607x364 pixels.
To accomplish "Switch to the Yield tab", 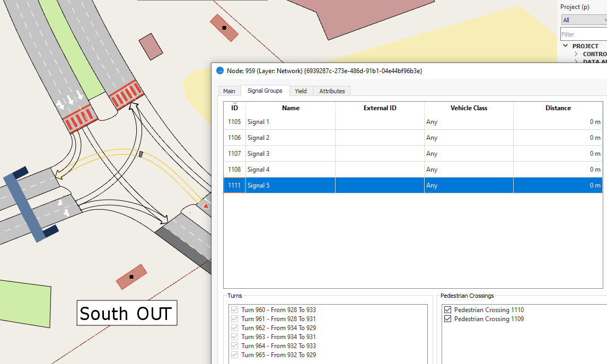I will click(x=301, y=91).
